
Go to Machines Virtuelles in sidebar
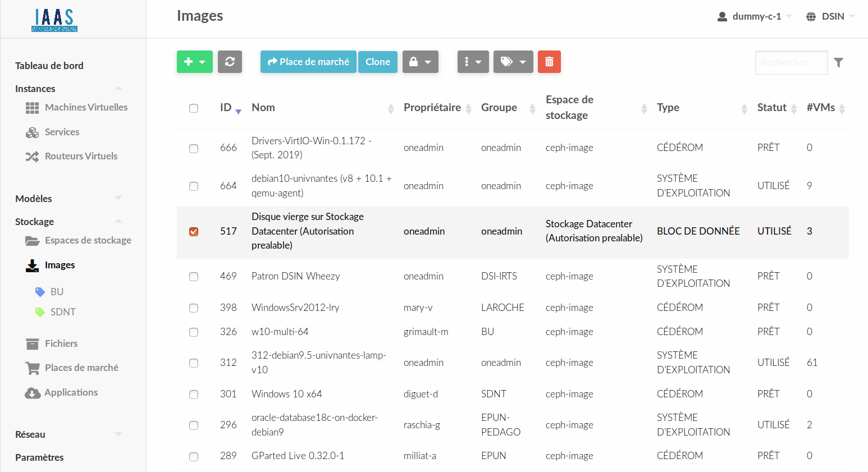[86, 107]
